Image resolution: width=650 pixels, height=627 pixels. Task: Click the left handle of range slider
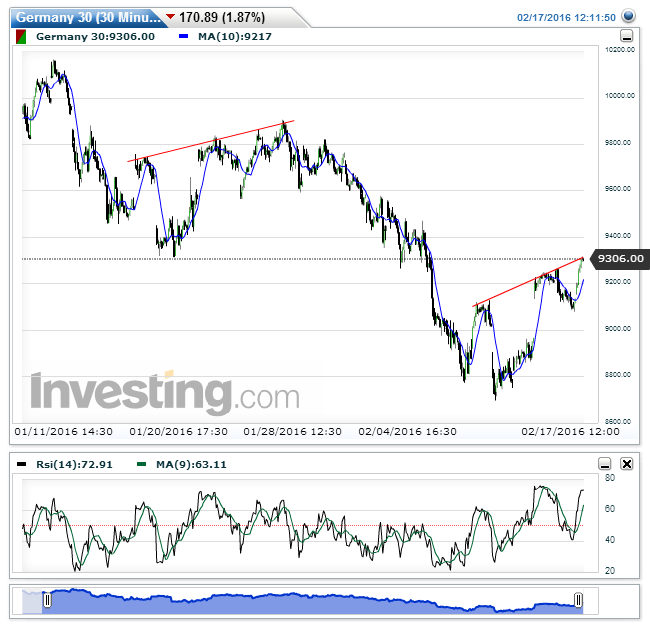click(46, 600)
